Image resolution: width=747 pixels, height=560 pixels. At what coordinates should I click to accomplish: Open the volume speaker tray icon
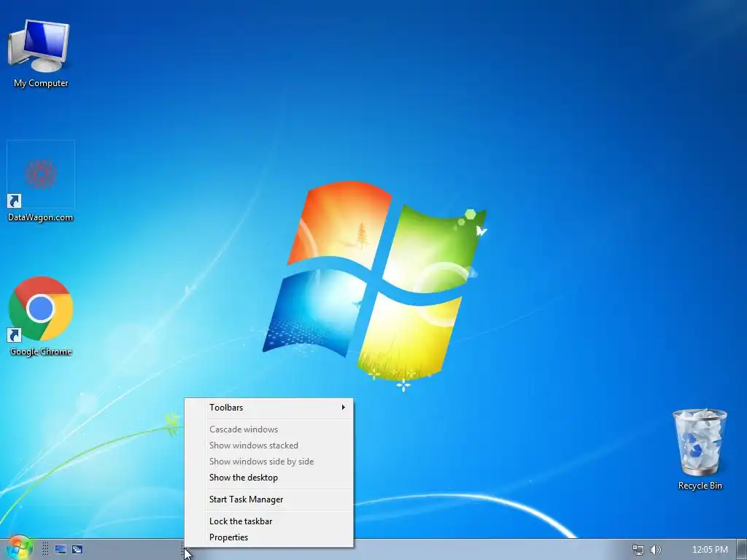pos(656,550)
